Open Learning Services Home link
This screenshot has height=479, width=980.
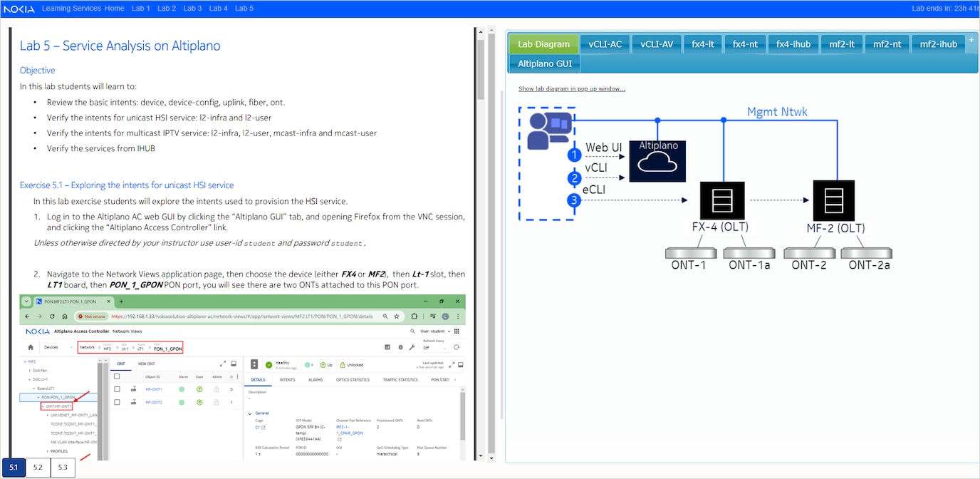(x=83, y=9)
